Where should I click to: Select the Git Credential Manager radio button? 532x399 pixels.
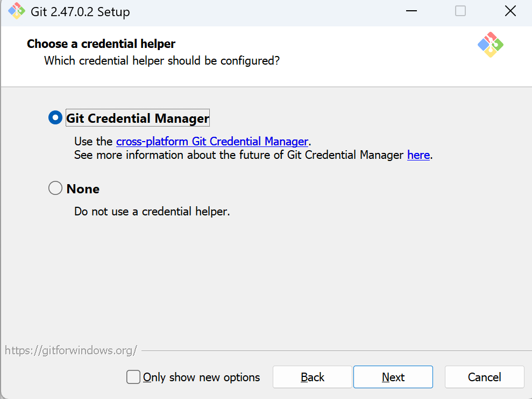tap(55, 118)
